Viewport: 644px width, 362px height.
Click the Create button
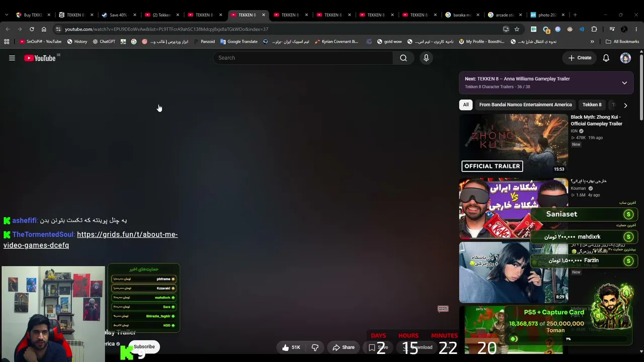580,58
